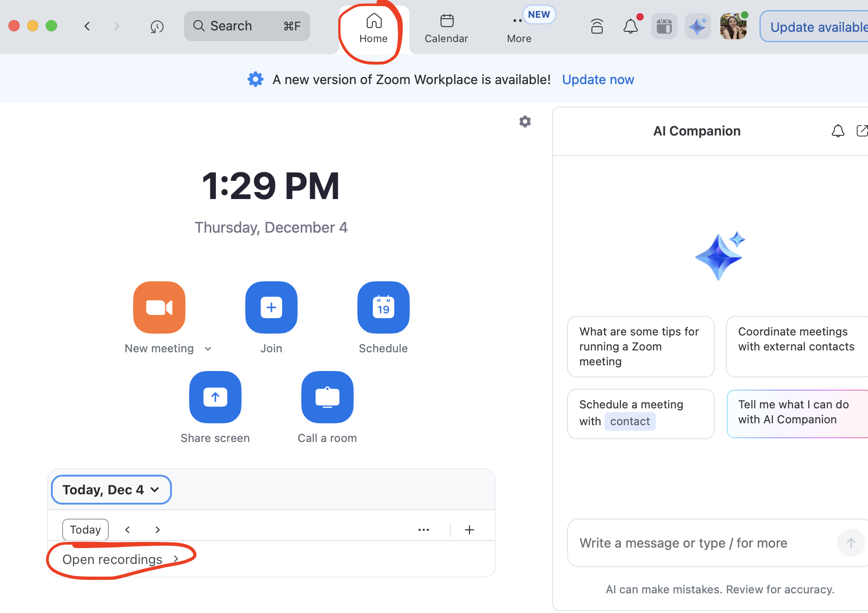Click the send message arrow button
Viewport: 868px width, 613px height.
(851, 543)
